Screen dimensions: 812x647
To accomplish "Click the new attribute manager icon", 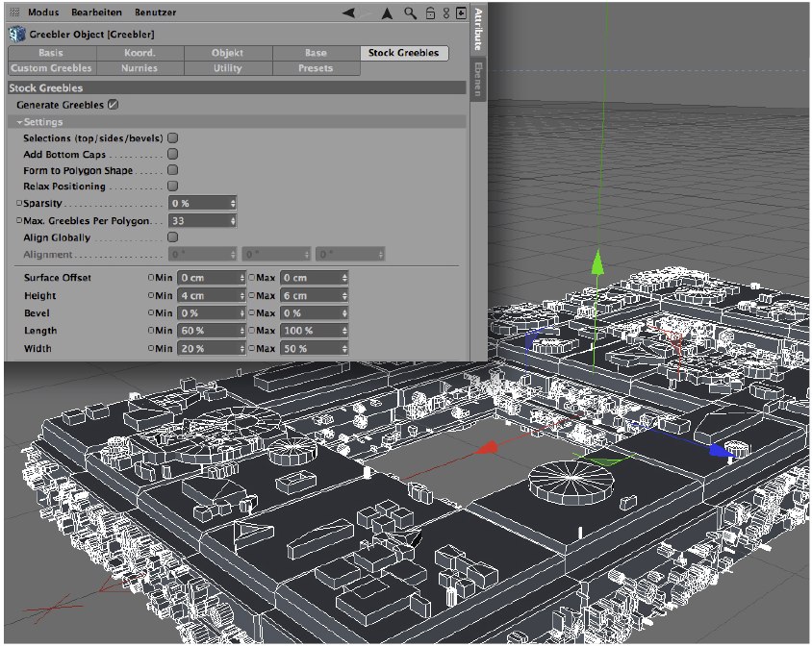I will pos(461,13).
